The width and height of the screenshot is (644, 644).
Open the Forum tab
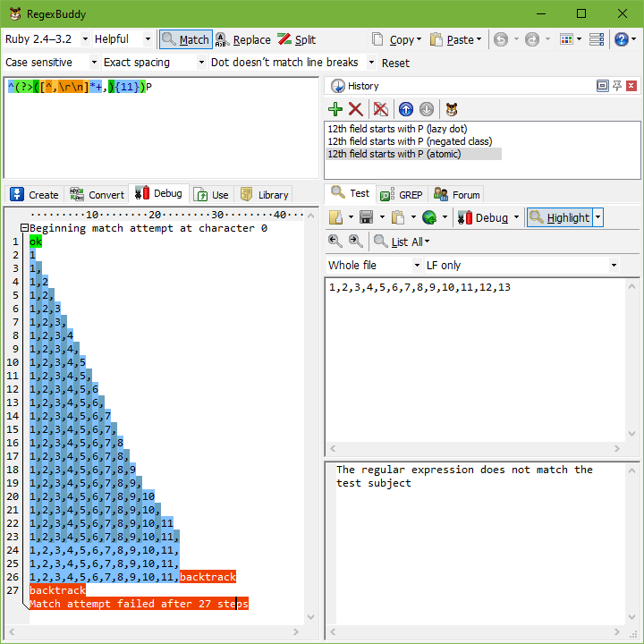click(x=457, y=195)
